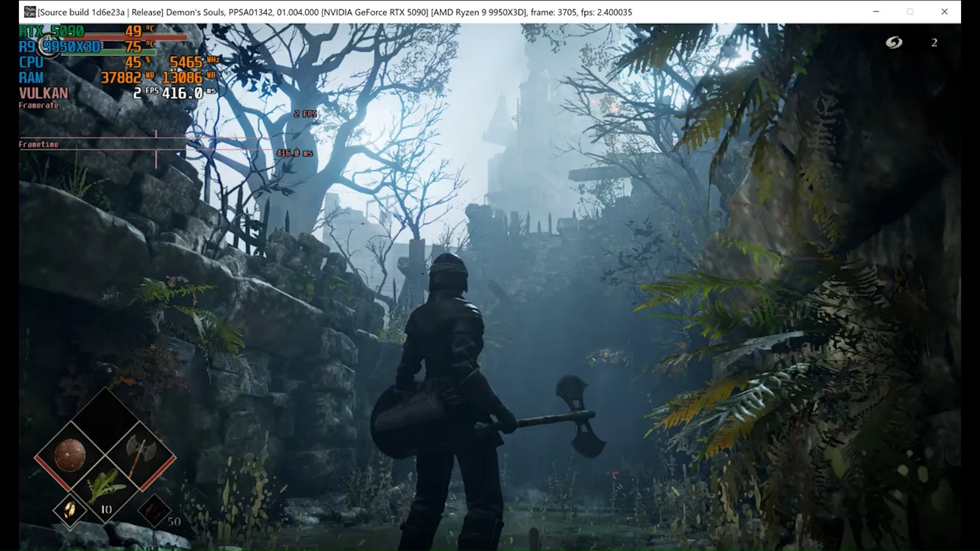980x551 pixels.
Task: Click the dark item slot showing 50
Action: tap(155, 510)
